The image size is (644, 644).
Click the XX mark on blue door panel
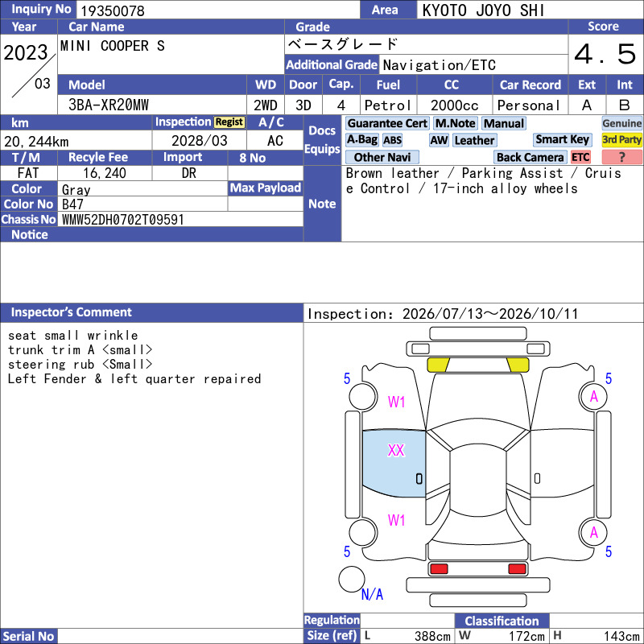[396, 450]
